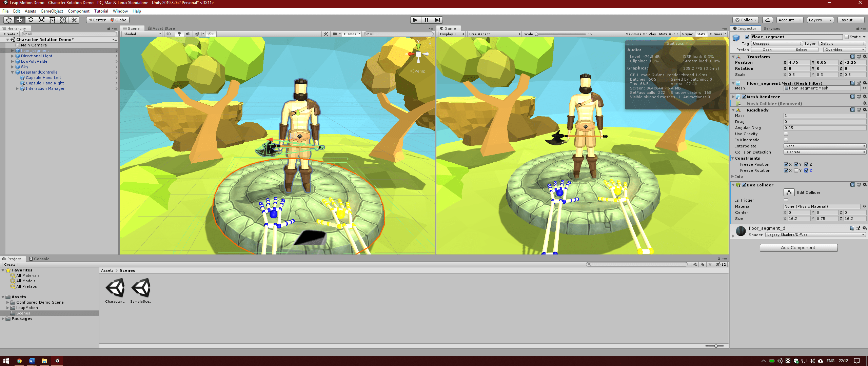The image size is (868, 366).
Task: Click Edit Collider icon button
Action: [789, 192]
